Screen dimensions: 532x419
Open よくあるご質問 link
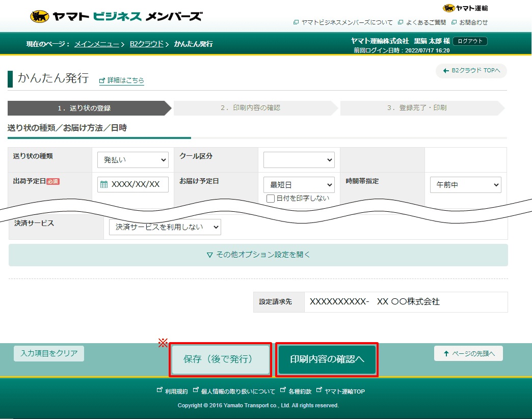point(426,22)
